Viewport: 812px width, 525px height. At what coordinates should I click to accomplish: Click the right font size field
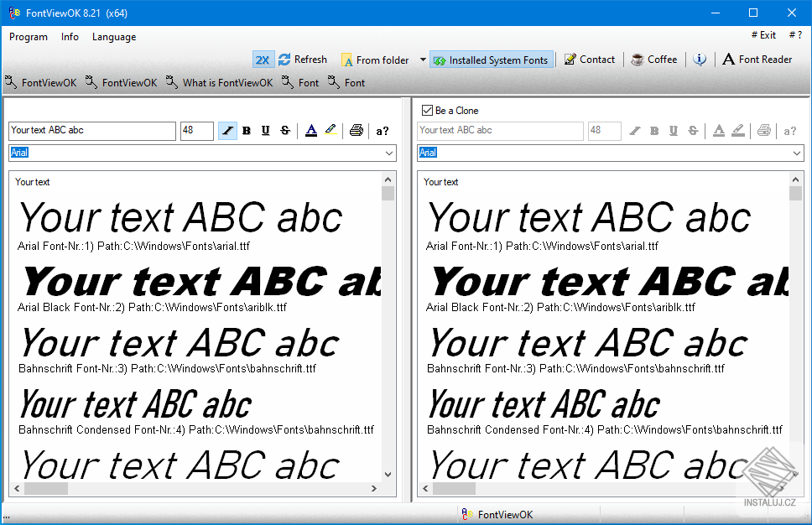604,131
